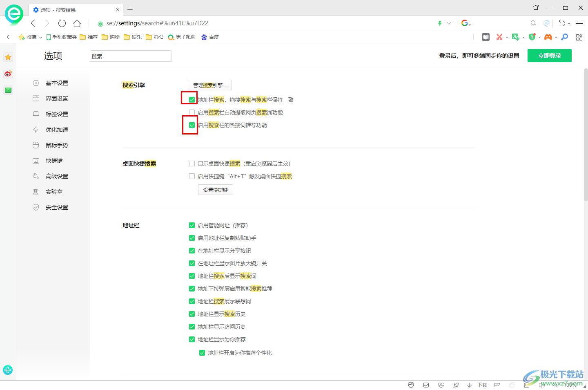
Task: Toggle 启用智能网址（推荐） checkbox
Action: coord(192,225)
